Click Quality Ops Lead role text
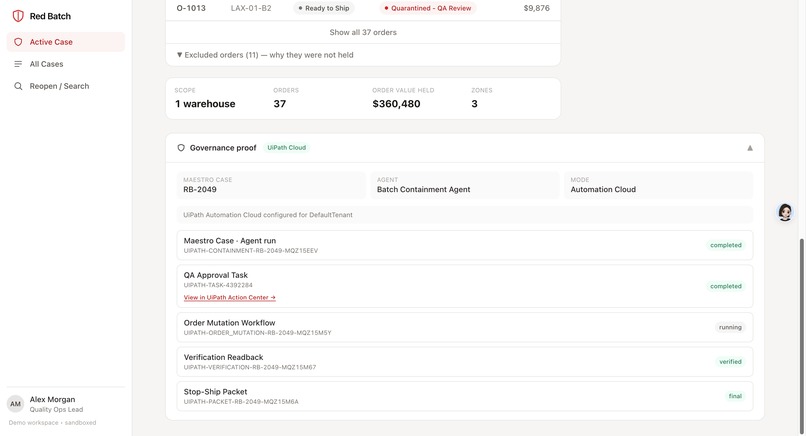The image size is (806, 436). 56,410
